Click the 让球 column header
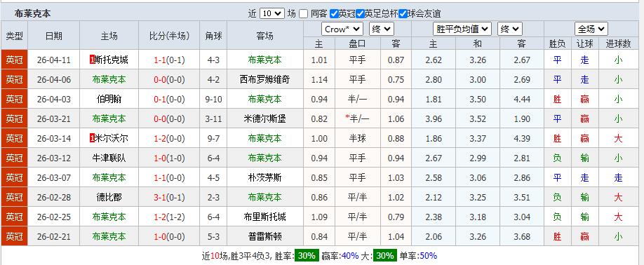Viewport: 644px width, 265px height. tap(585, 43)
